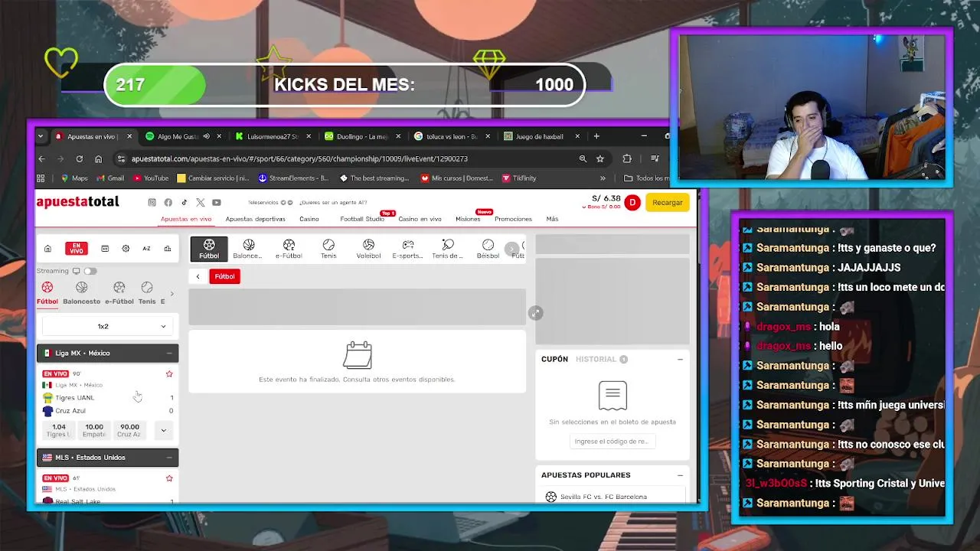Image resolution: width=980 pixels, height=551 pixels.
Task: Expand more odds for Tigres UANL match
Action: [x=163, y=430]
